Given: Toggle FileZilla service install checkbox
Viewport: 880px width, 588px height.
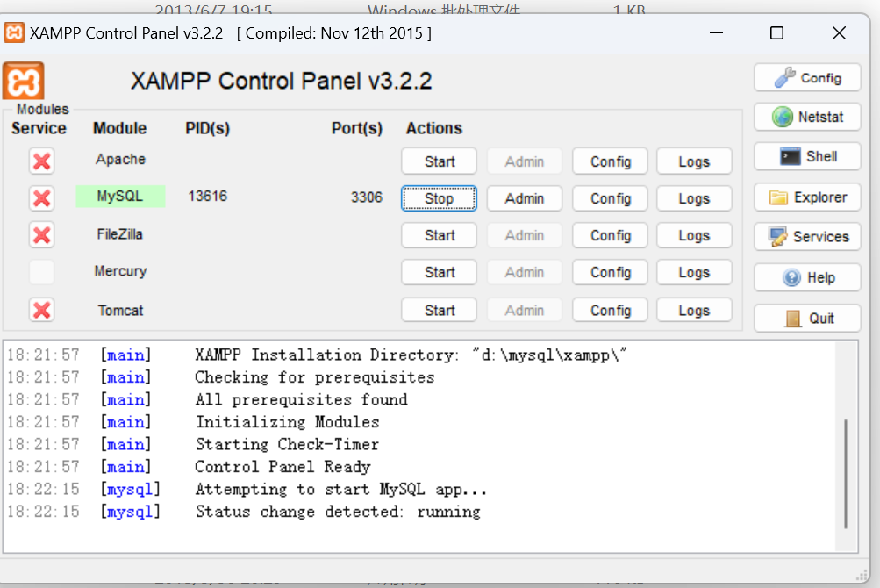Looking at the screenshot, I should coord(41,235).
